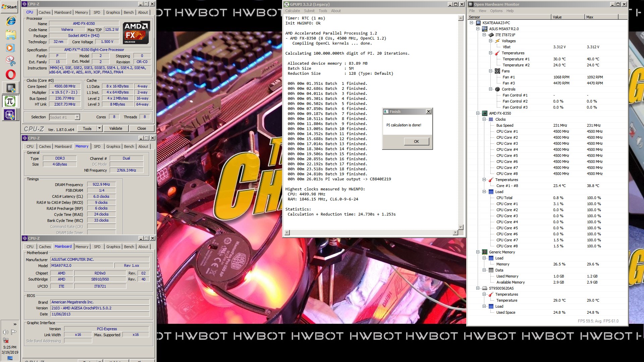The image size is (644, 362).
Task: Click the fan icon beside Fans node
Action: click(x=497, y=71)
